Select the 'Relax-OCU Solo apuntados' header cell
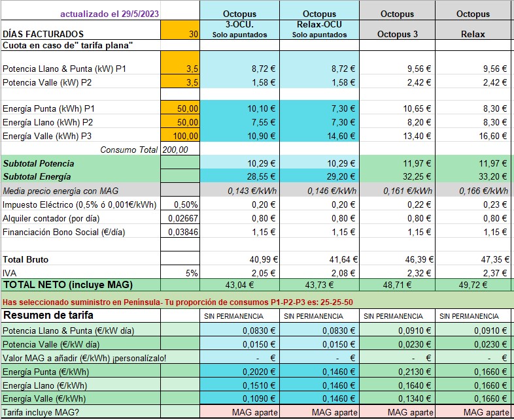This screenshot has width=514, height=420. pos(319,30)
